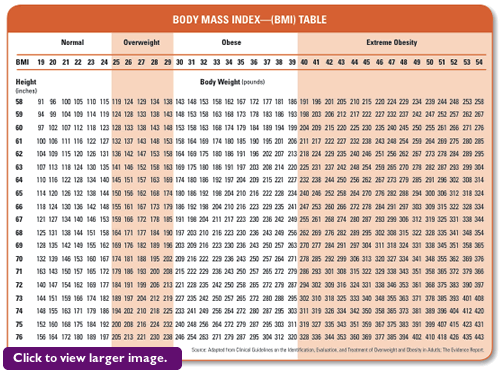Click height row label 65

tap(19, 193)
